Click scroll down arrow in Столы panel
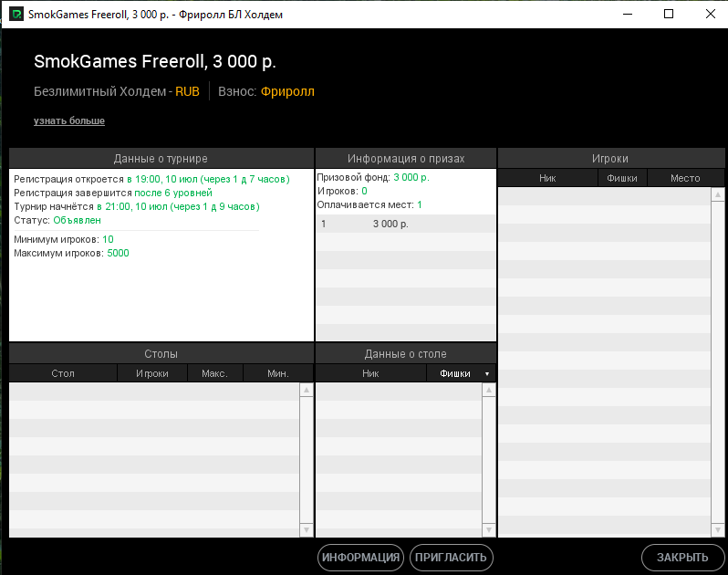The image size is (728, 575). tap(307, 529)
